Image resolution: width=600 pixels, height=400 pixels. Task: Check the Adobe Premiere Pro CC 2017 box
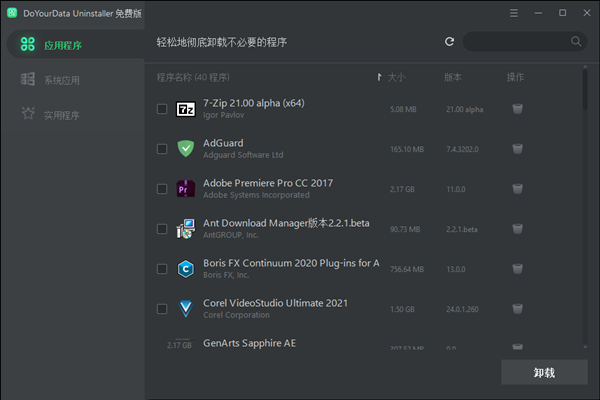[x=162, y=189]
